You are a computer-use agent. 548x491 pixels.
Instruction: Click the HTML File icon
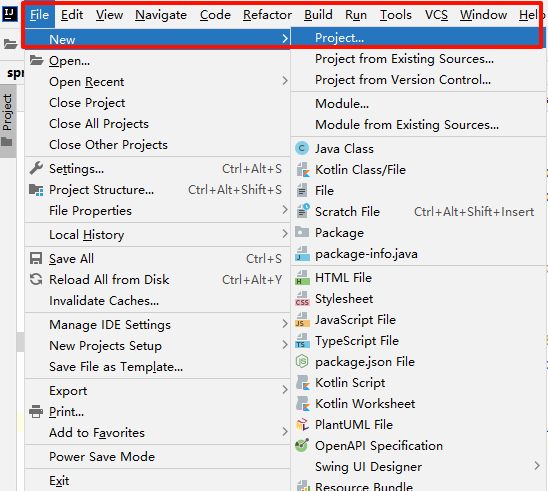302,278
